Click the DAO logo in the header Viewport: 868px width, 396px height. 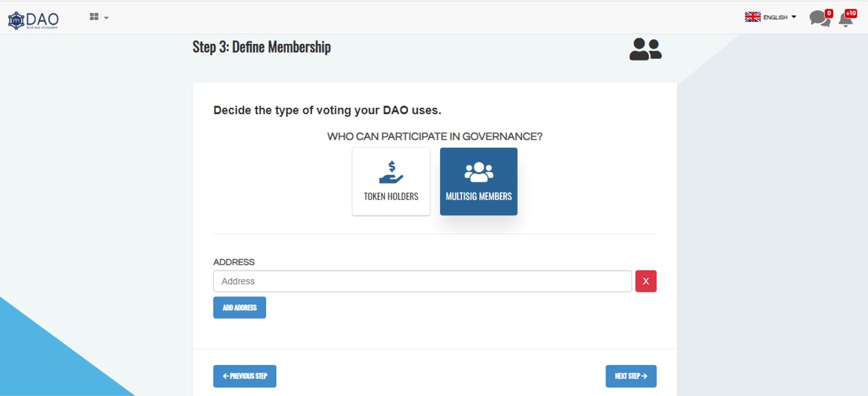[x=33, y=20]
